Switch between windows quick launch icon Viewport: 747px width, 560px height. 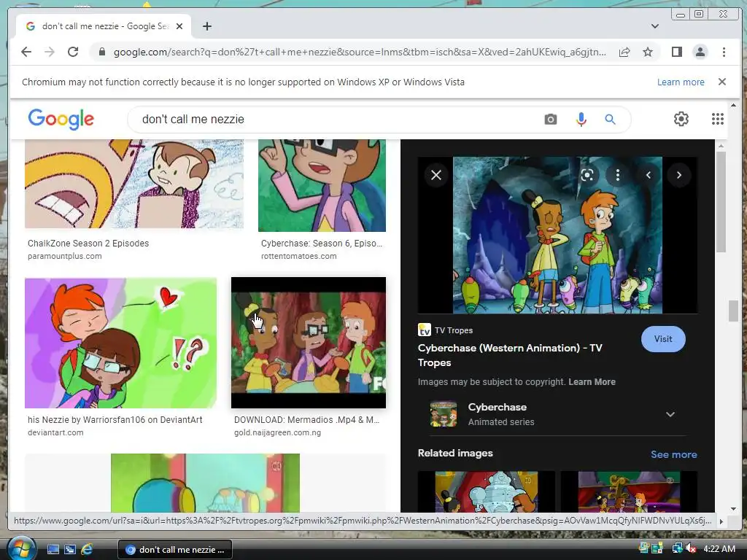[70, 549]
